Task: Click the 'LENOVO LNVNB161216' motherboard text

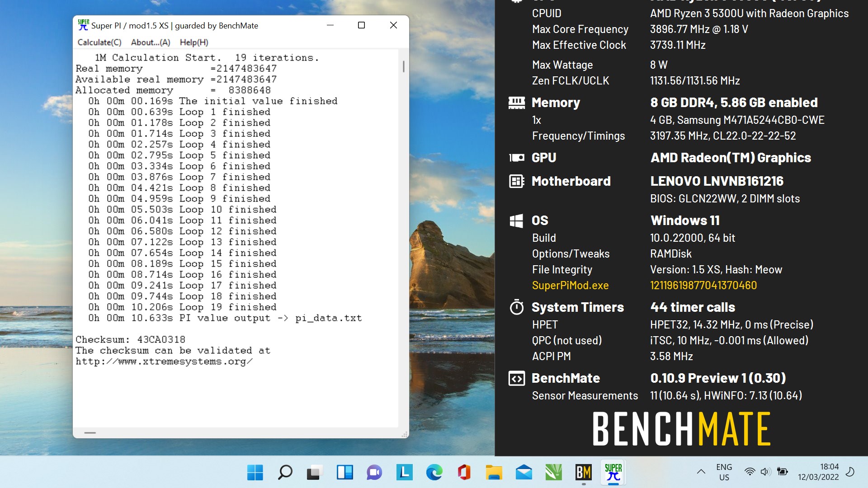Action: 717,181
